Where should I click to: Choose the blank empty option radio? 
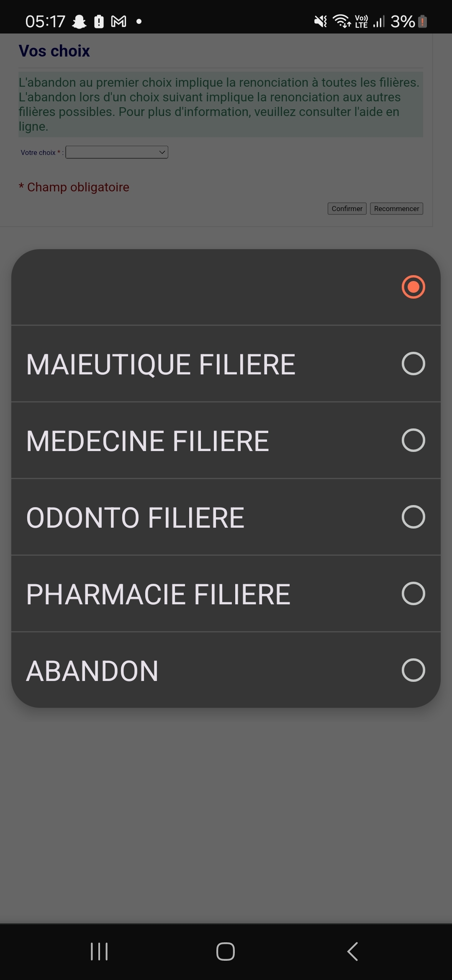[x=413, y=287]
